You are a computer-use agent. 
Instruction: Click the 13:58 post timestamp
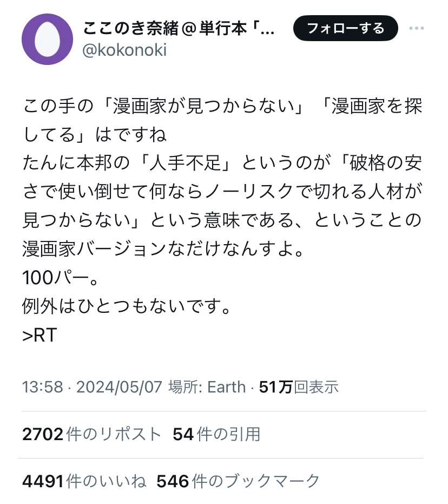pos(42,387)
